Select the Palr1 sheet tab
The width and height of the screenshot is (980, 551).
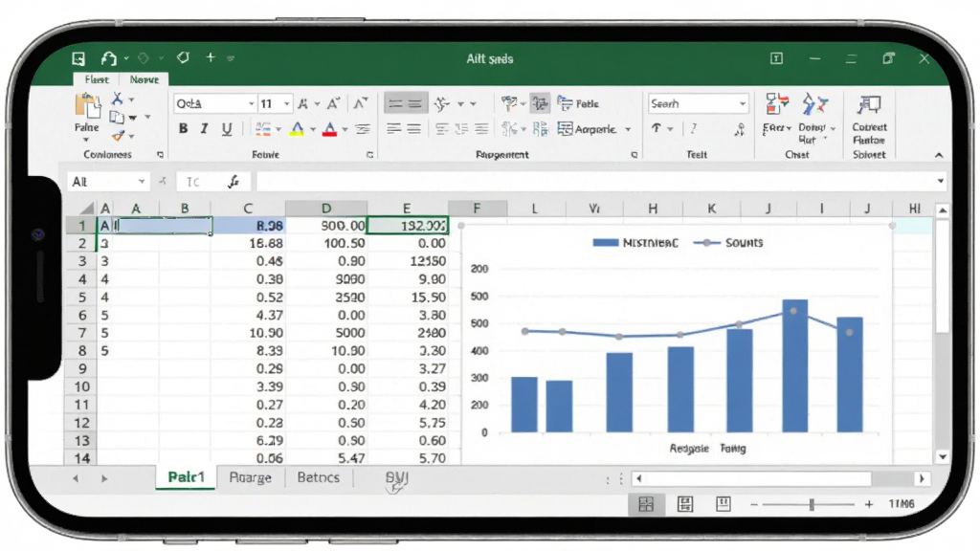[x=186, y=478]
